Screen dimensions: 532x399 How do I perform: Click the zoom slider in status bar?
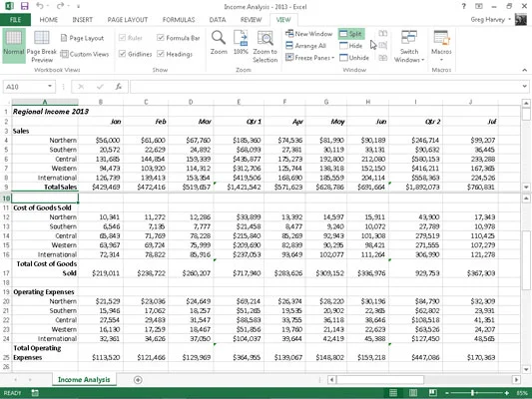pyautogui.click(x=472, y=393)
